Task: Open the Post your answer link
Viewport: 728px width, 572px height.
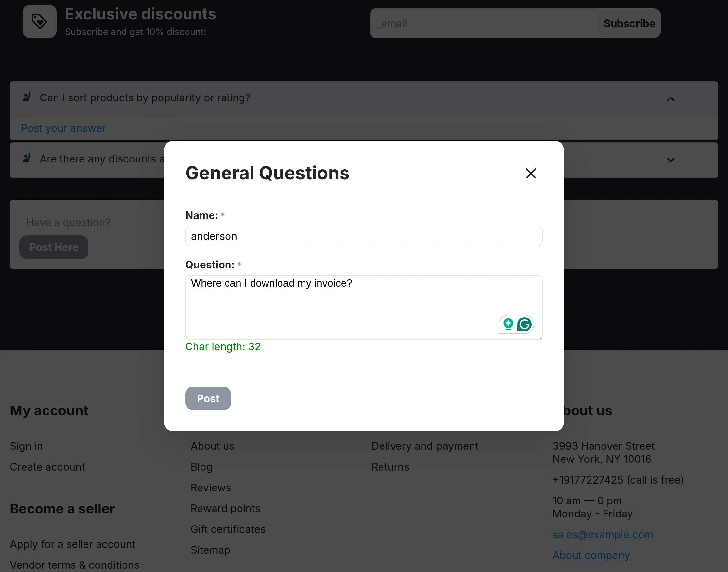Action: (x=63, y=128)
